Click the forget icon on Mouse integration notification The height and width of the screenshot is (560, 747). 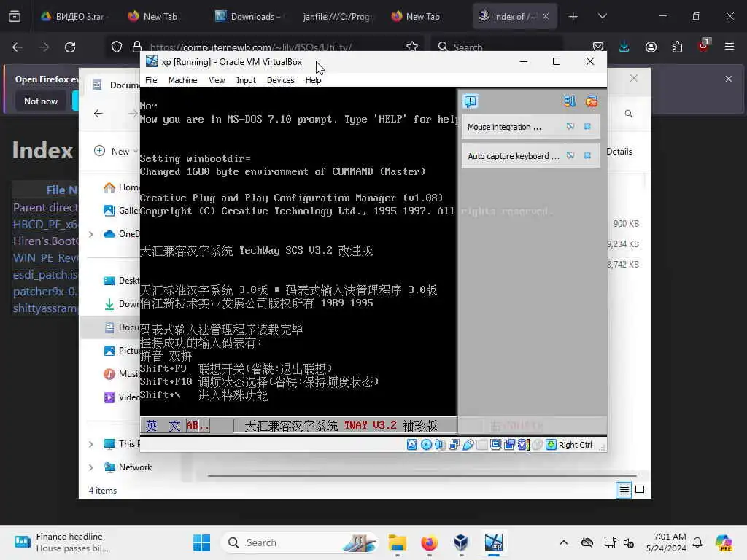coord(570,127)
